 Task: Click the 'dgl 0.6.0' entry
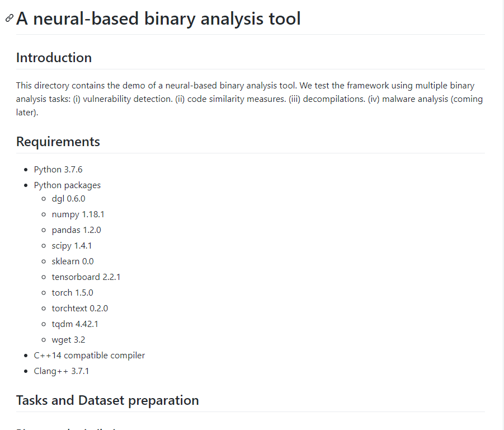[68, 198]
